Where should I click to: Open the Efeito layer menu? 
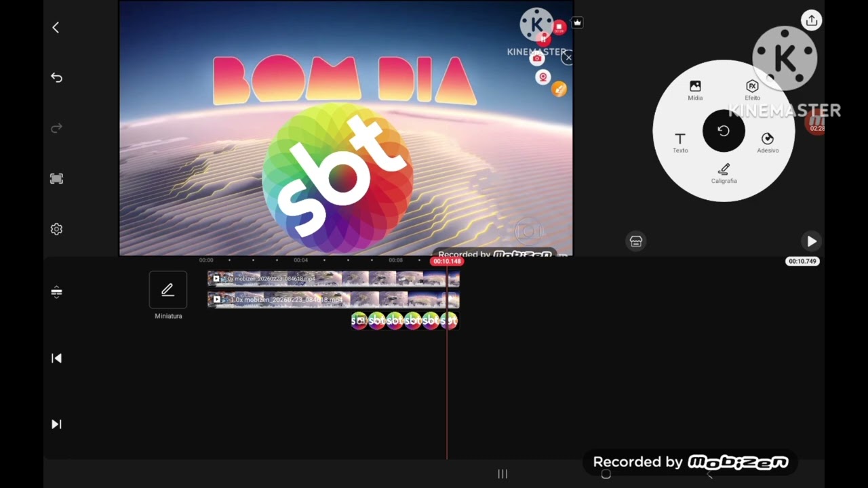point(752,89)
